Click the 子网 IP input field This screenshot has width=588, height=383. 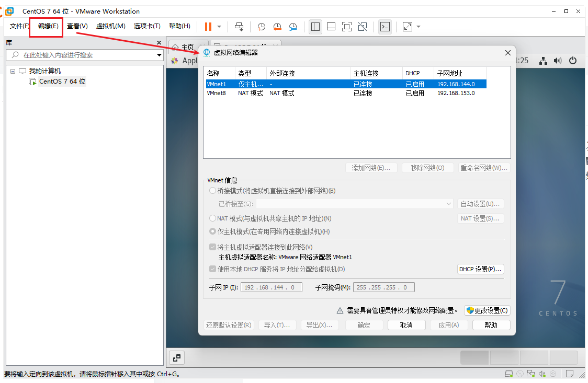click(x=271, y=287)
